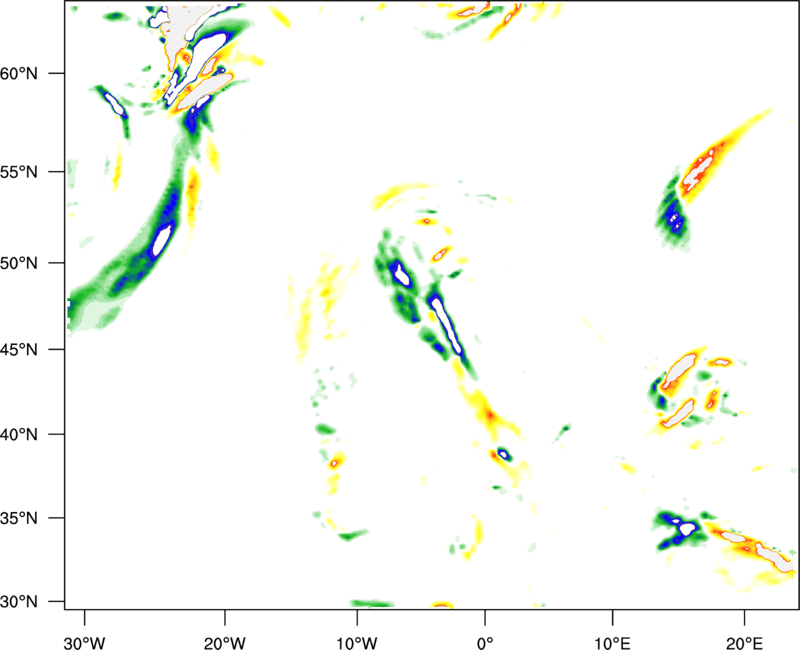The width and height of the screenshot is (800, 650).
Task: Click the 20°E longitude label
Action: coord(744,643)
